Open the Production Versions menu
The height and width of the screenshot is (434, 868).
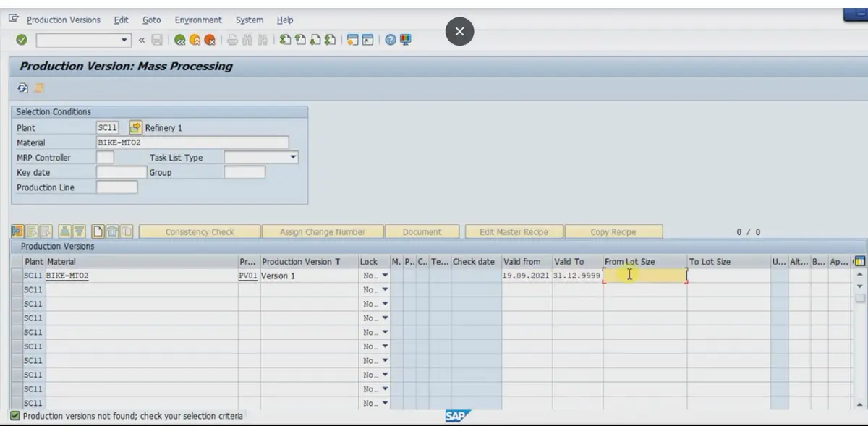(64, 20)
